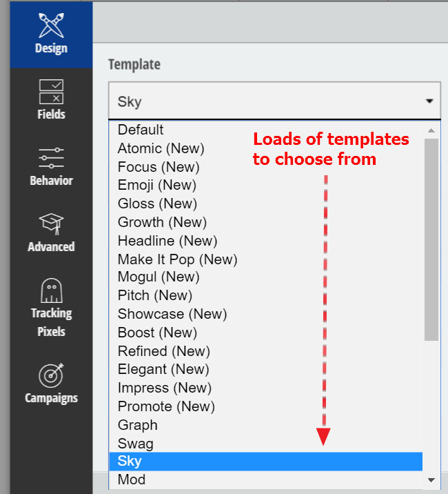Screen dimensions: 448x494
Task: Choose the Swag template option
Action: pyautogui.click(x=135, y=444)
